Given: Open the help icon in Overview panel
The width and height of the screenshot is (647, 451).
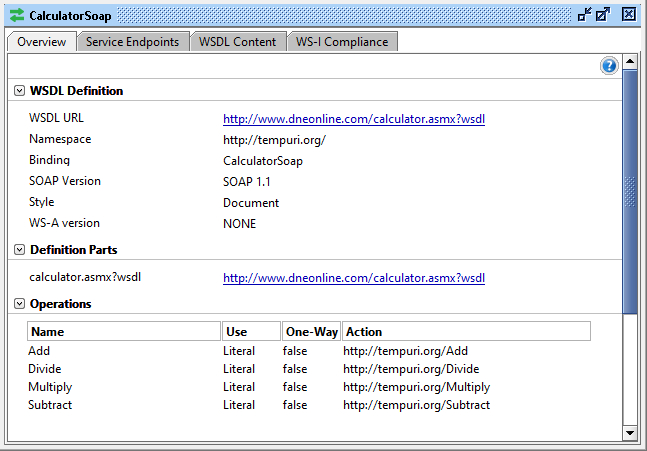Looking at the screenshot, I should (x=609, y=66).
